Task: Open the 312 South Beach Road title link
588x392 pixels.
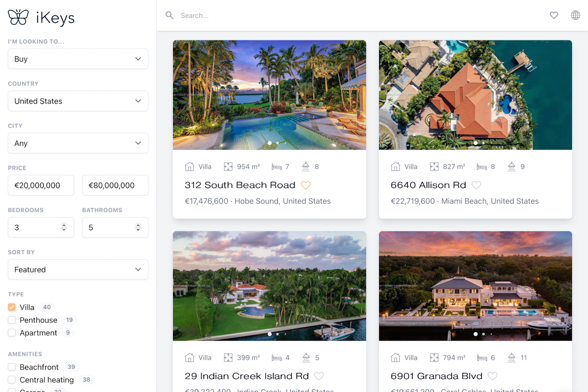Action: (x=240, y=185)
